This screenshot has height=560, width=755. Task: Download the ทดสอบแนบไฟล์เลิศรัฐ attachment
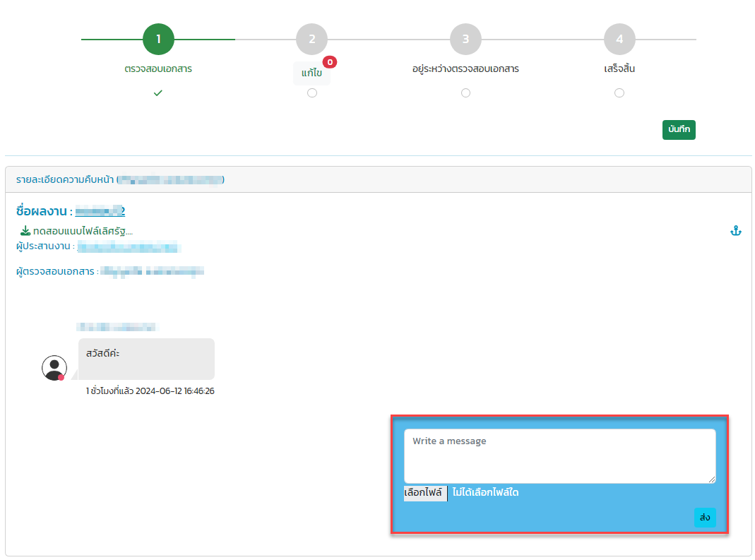(x=83, y=231)
